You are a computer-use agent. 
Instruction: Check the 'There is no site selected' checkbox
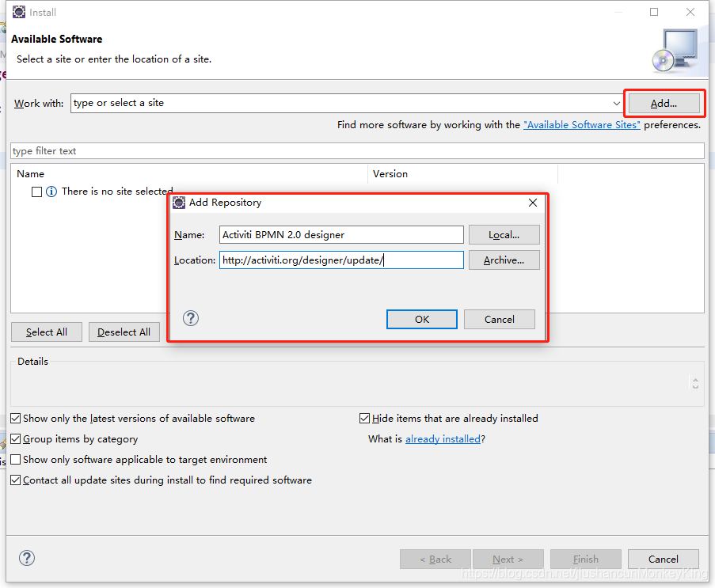pos(37,192)
